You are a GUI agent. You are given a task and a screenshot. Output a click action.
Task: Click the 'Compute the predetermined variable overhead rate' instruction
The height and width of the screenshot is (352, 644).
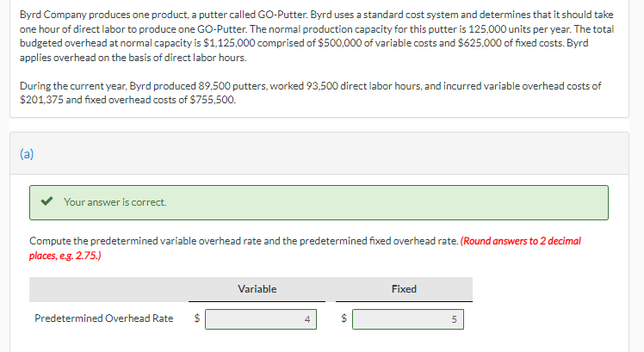244,241
